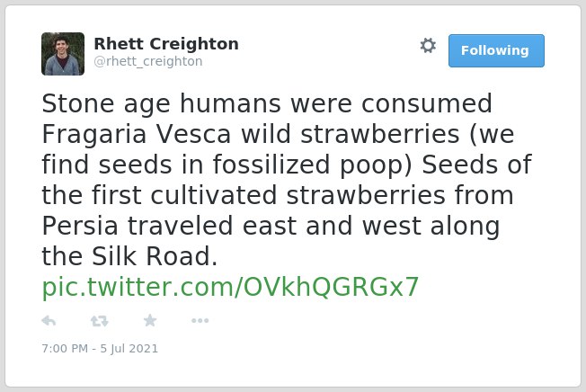Viewport: 586px width, 392px height.
Task: View Rhett Creighton's profile picture
Action: tap(63, 54)
